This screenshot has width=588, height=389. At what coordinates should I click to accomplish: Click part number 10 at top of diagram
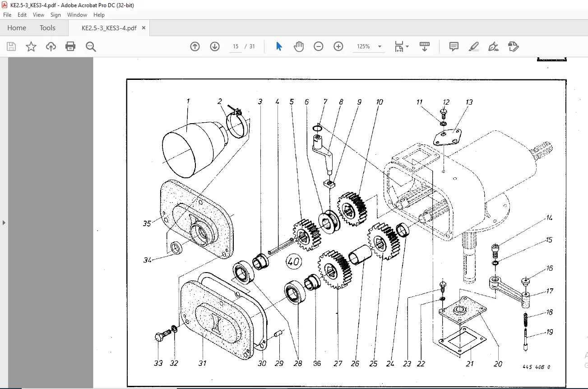(380, 102)
